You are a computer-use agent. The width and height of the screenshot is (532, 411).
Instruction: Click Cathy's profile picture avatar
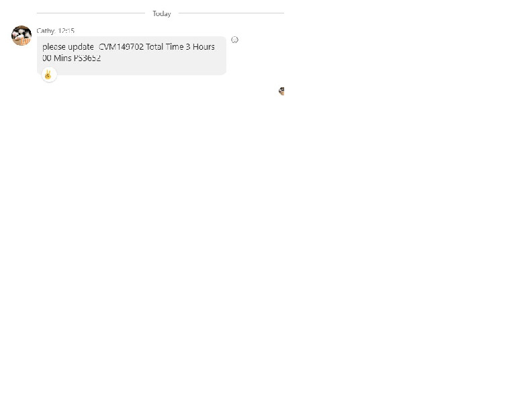tap(21, 36)
